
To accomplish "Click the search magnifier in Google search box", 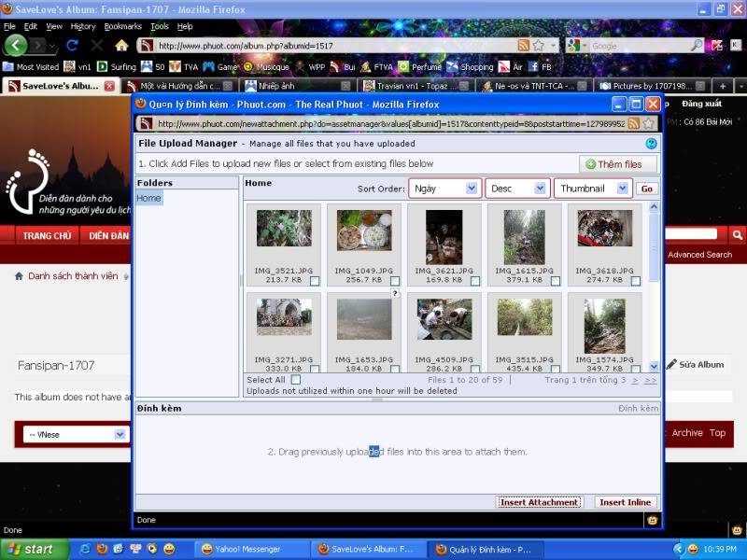I will (697, 46).
